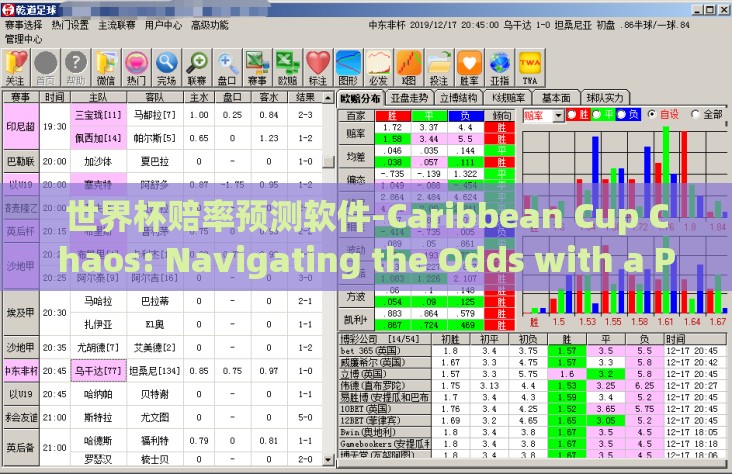The image size is (732, 474).
Task: Select the 标注 red heart icon
Action: pyautogui.click(x=318, y=68)
